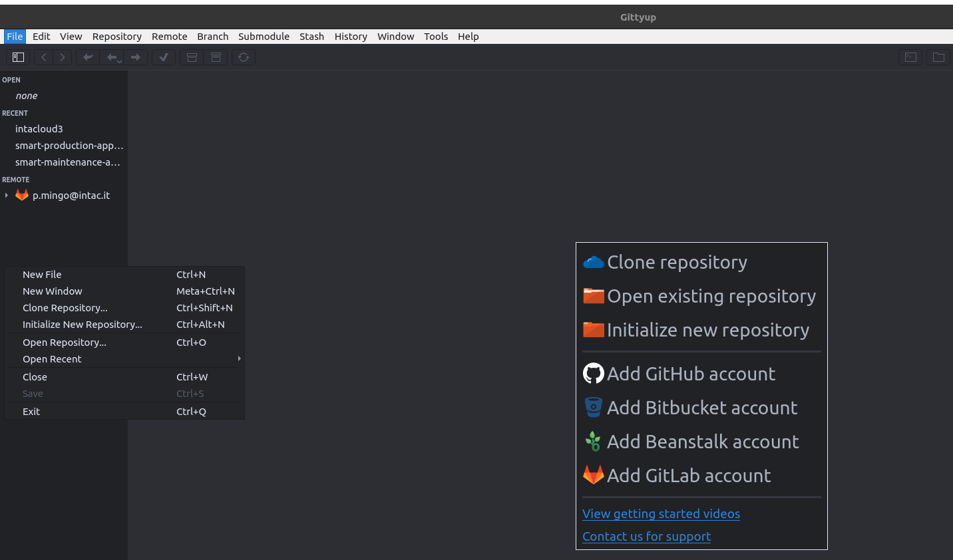953x560 pixels.
Task: Click the Beanstalk sprout icon
Action: [x=593, y=441]
